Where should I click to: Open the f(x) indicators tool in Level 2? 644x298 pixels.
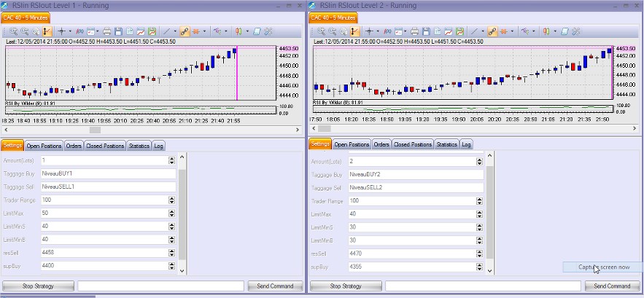point(387,31)
